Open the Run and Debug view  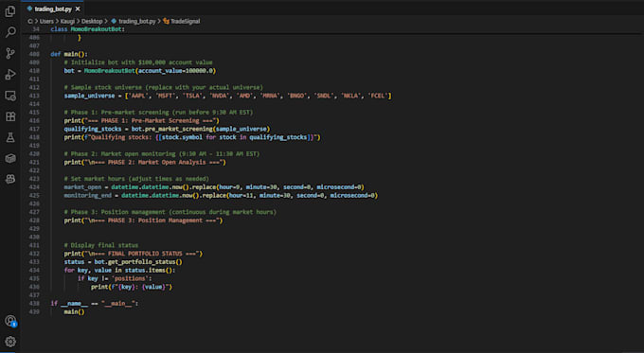point(10,75)
